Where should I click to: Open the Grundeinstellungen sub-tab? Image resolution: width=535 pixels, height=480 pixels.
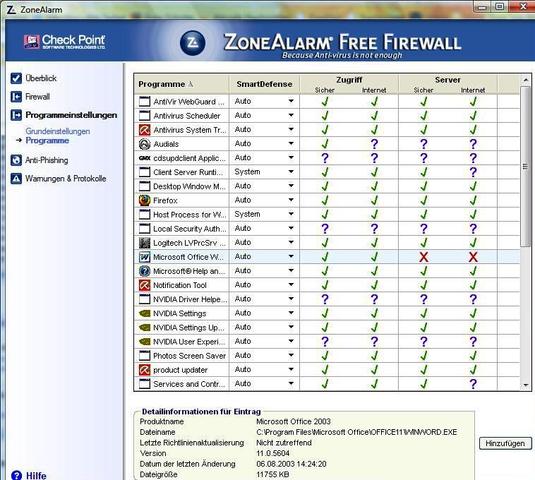[x=58, y=131]
